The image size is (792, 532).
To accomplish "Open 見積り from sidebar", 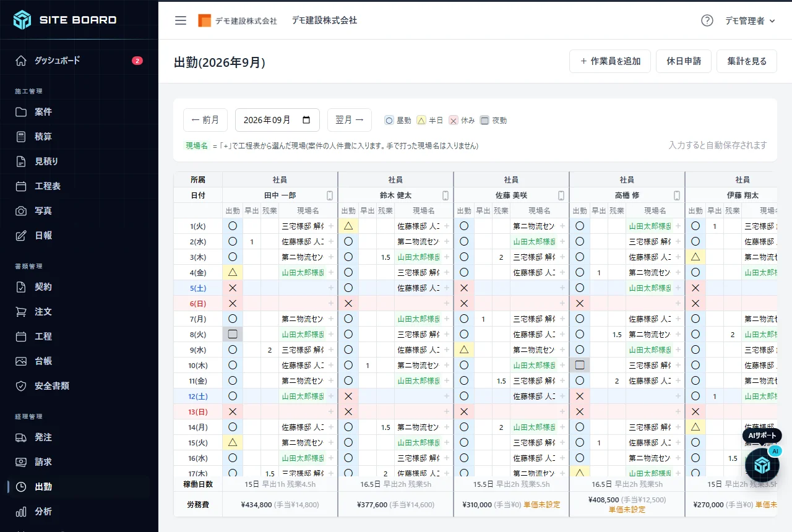I will coord(79,161).
